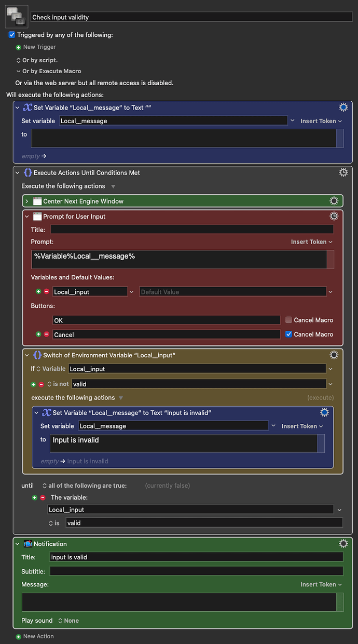Collapse the Execute Actions Until Conditions Met action
The width and height of the screenshot is (358, 644).
coord(18,172)
